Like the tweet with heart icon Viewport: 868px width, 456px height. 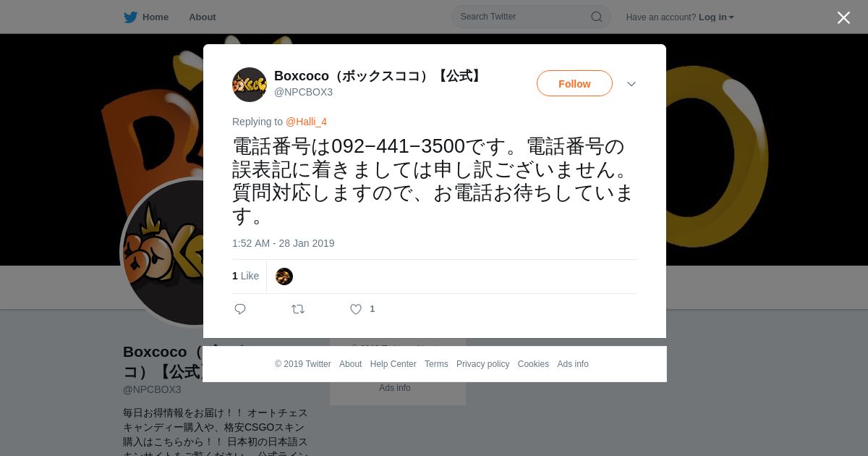tap(356, 309)
